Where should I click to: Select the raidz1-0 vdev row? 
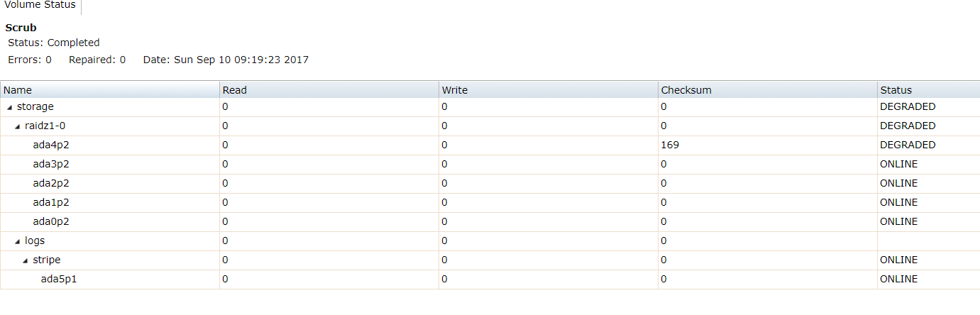[490, 126]
